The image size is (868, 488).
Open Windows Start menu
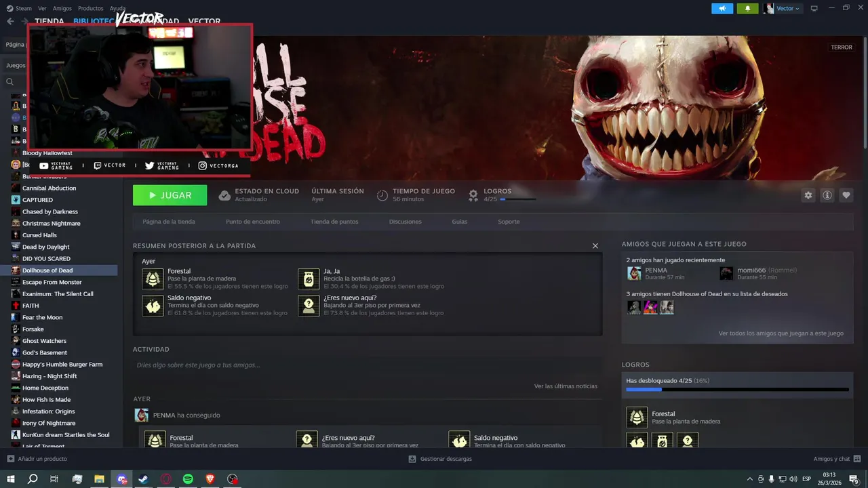[10, 479]
